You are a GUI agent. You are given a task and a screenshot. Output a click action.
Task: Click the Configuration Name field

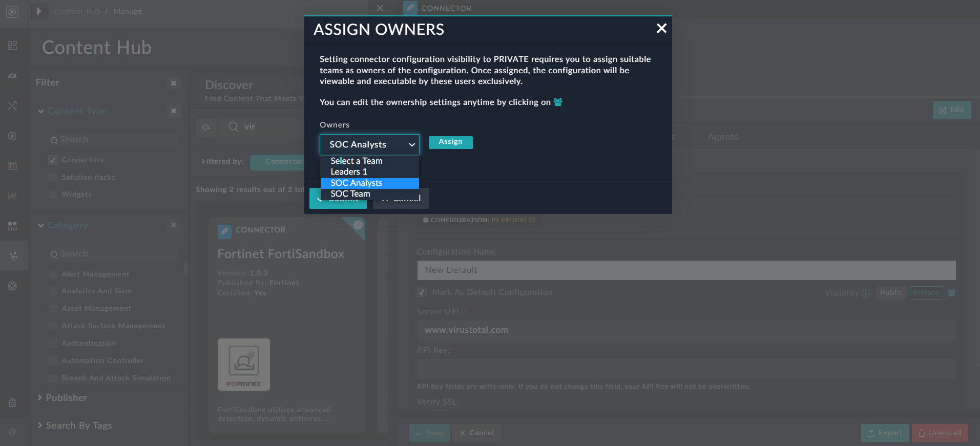point(686,270)
